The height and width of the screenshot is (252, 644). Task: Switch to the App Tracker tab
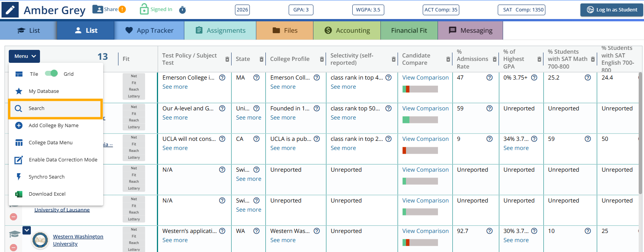(x=149, y=30)
